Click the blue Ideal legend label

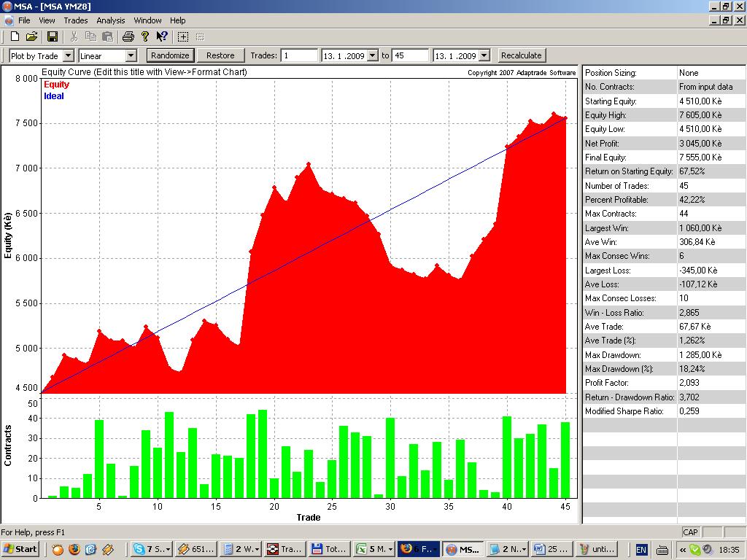(54, 96)
